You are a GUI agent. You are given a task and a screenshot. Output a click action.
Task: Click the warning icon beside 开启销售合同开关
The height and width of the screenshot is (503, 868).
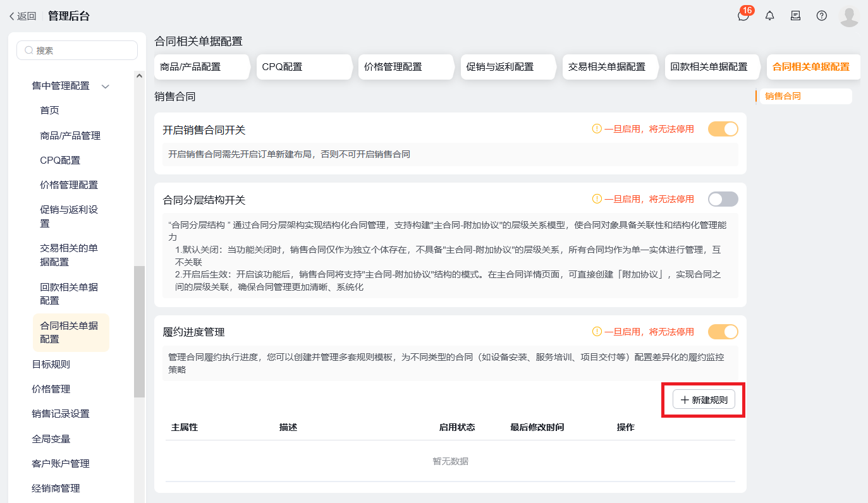[x=596, y=129]
